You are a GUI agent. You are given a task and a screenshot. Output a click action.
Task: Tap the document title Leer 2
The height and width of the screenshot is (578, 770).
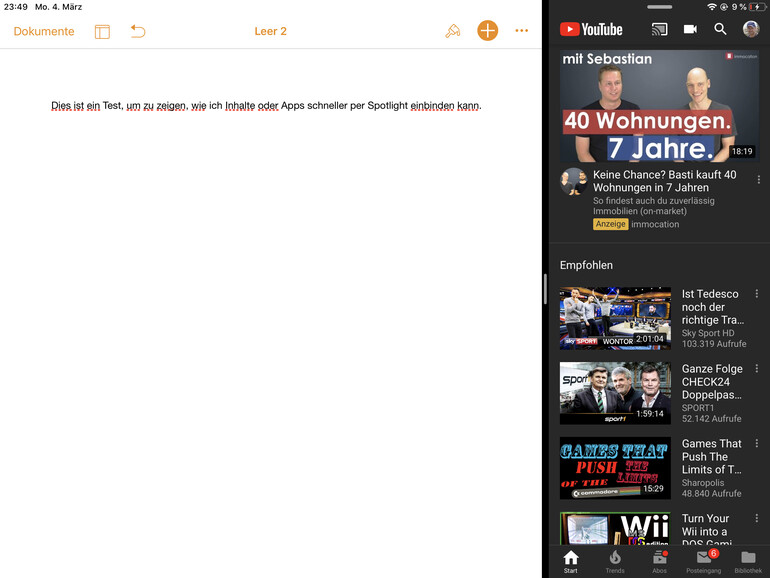click(270, 31)
